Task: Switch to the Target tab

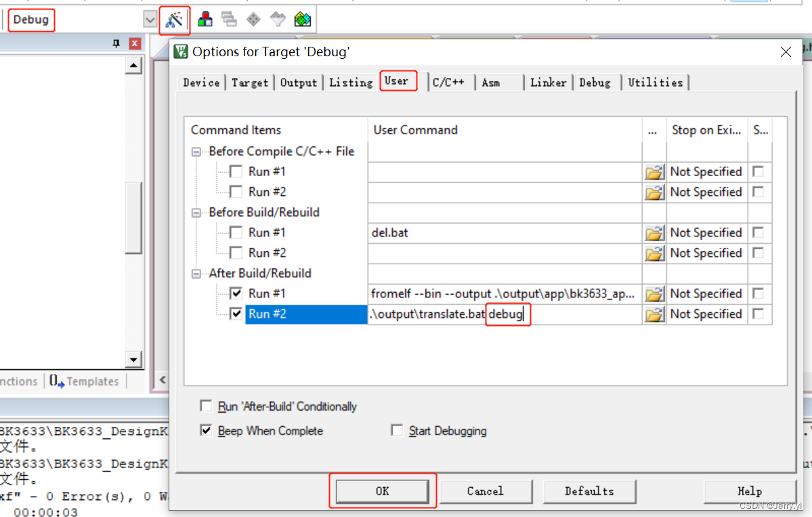Action: tap(250, 83)
